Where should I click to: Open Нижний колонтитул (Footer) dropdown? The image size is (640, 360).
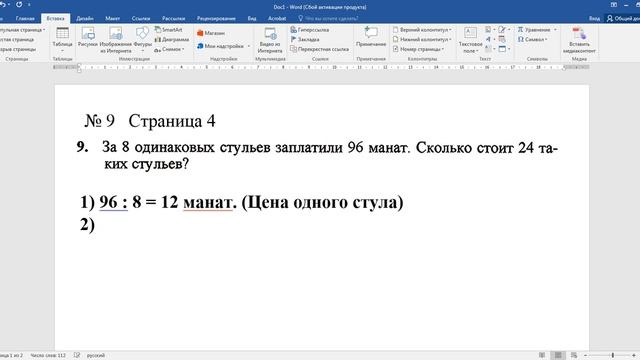click(x=422, y=40)
